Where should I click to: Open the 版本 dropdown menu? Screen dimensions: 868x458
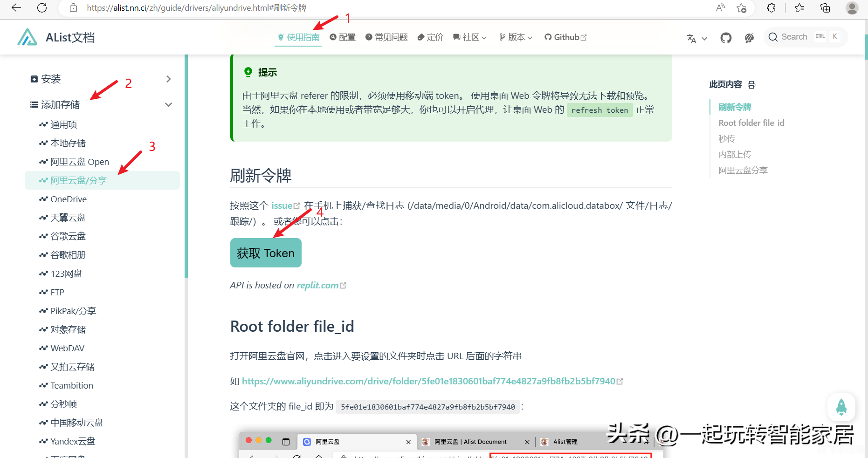515,37
